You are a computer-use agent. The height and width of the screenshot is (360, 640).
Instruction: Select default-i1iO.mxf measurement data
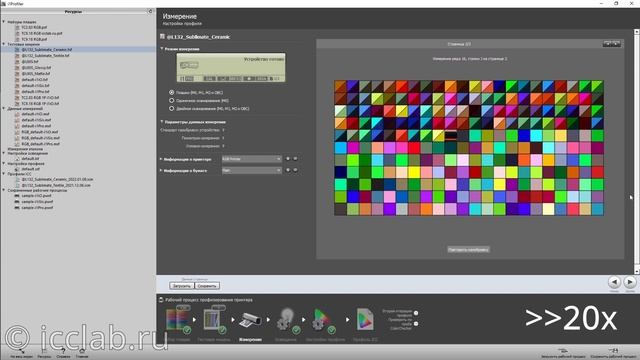(x=36, y=114)
